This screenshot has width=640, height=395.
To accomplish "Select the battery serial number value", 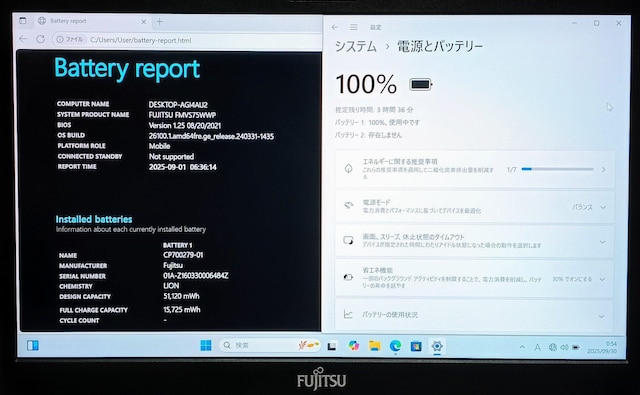I will tap(196, 275).
